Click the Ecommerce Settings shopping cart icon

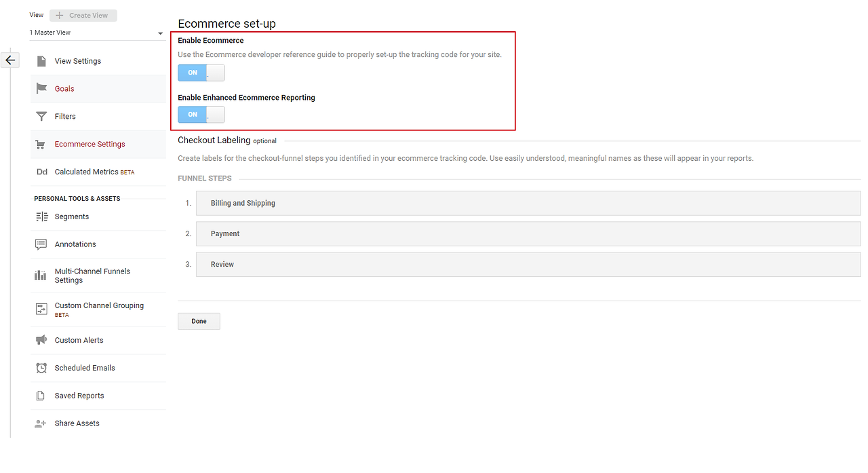[x=41, y=145]
